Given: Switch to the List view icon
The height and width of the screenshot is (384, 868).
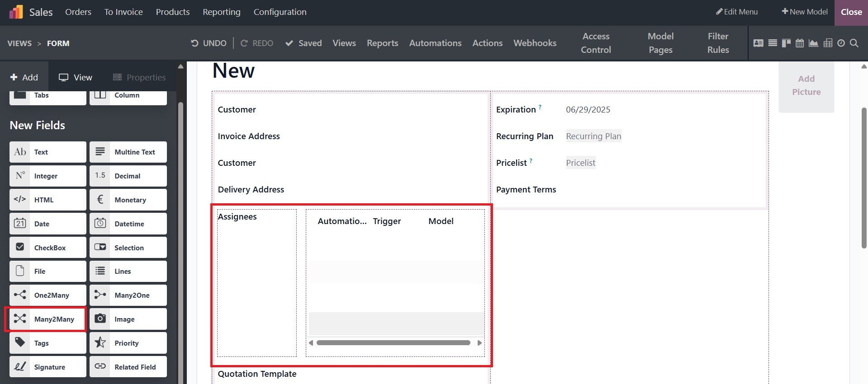Looking at the screenshot, I should (773, 43).
